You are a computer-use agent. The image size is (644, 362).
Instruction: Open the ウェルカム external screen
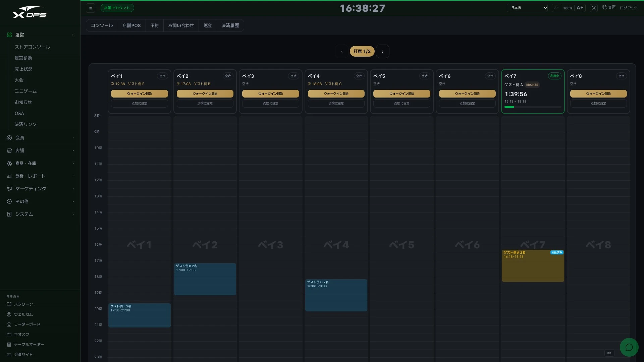click(x=20, y=314)
